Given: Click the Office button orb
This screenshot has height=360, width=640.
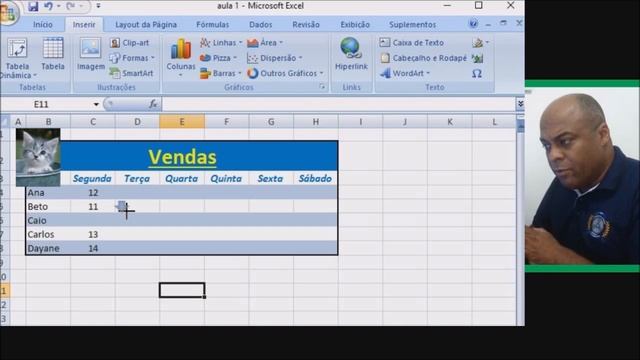Looking at the screenshot, I should [x=7, y=12].
